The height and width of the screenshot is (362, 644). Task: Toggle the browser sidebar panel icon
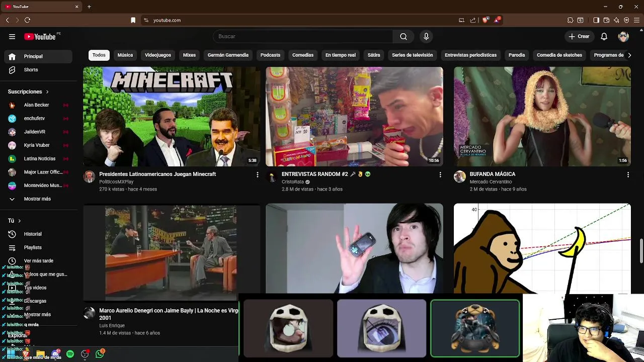coord(596,20)
